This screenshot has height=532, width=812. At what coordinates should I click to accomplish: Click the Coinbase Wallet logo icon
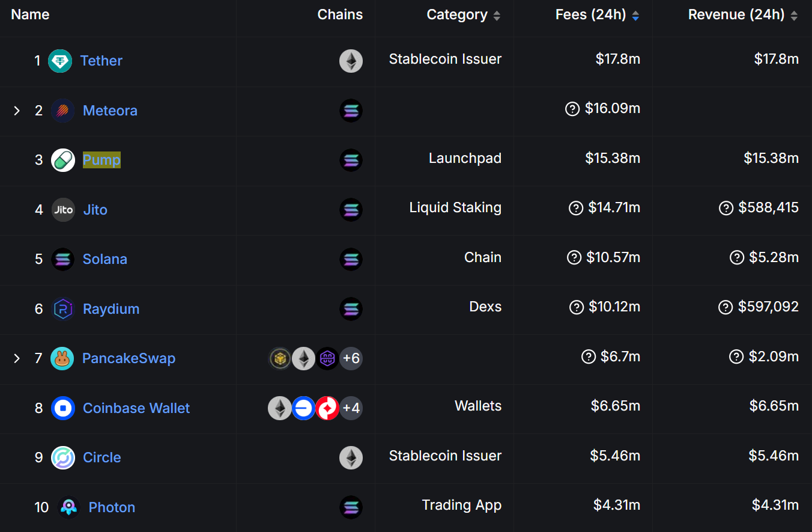63,408
